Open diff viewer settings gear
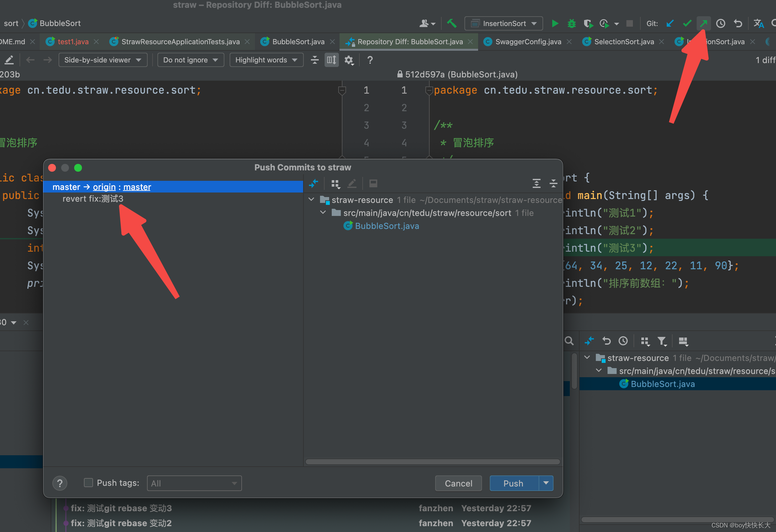This screenshot has width=776, height=532. 349,60
